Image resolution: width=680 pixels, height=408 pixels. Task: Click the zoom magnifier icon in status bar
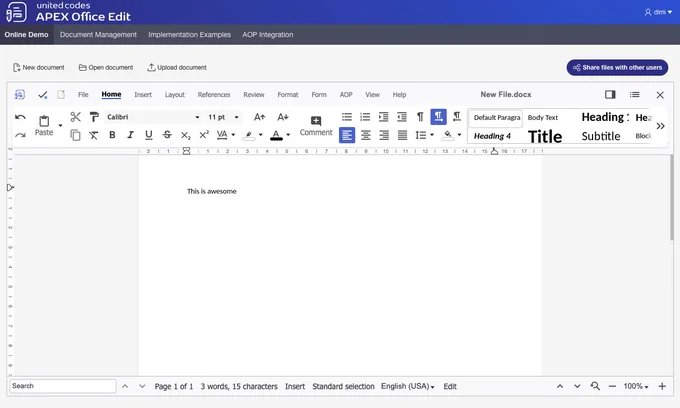coord(595,386)
